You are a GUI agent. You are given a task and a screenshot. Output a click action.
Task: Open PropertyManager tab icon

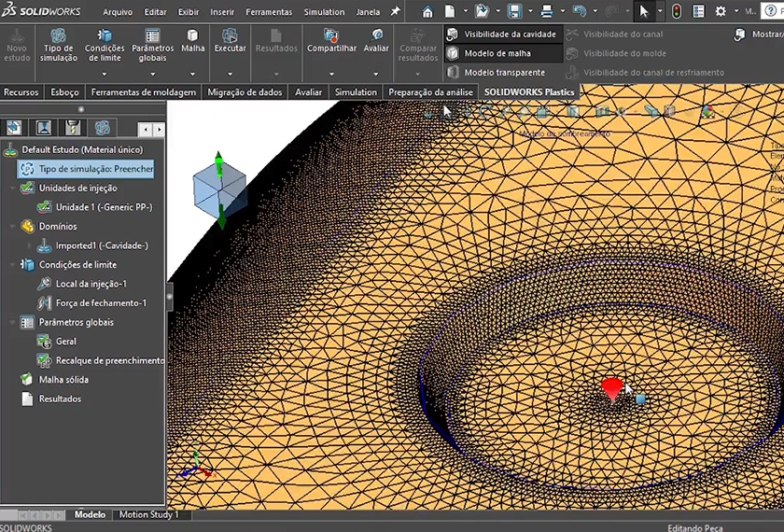44,128
